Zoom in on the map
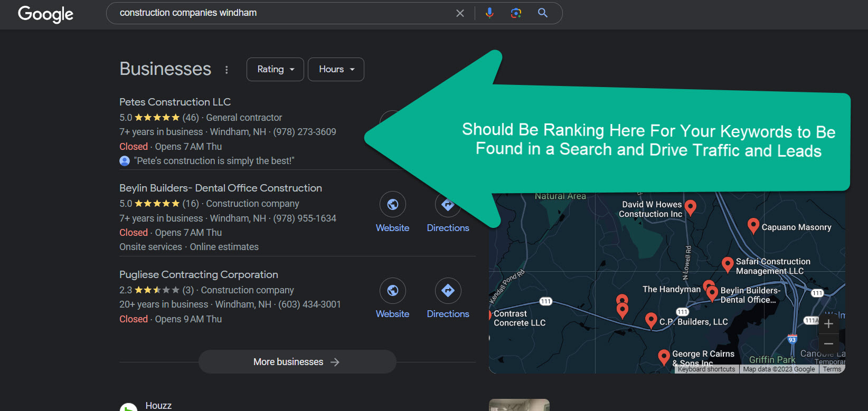 coord(828,323)
